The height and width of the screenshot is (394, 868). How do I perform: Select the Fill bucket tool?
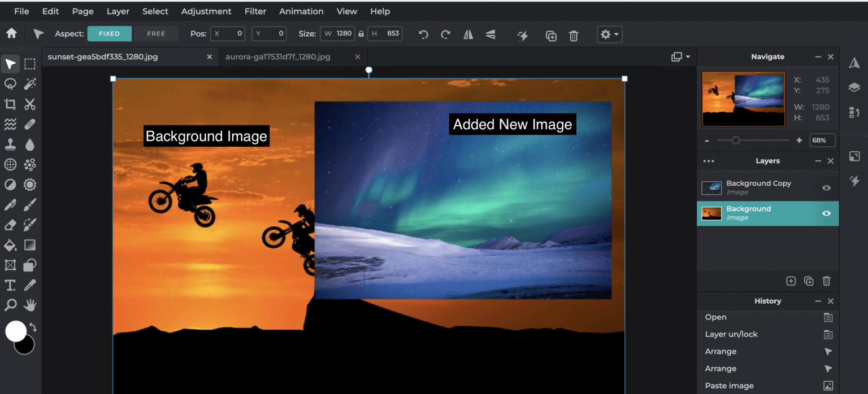(10, 245)
